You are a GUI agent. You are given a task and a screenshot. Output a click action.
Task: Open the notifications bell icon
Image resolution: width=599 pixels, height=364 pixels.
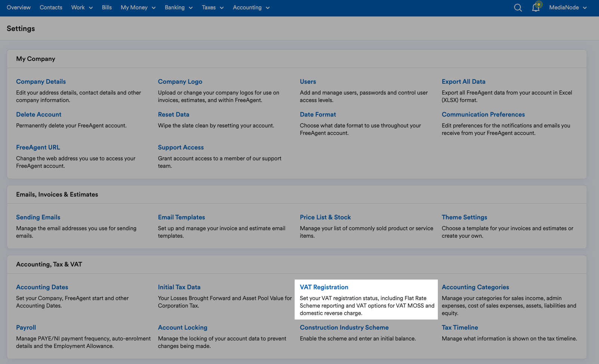(x=536, y=7)
